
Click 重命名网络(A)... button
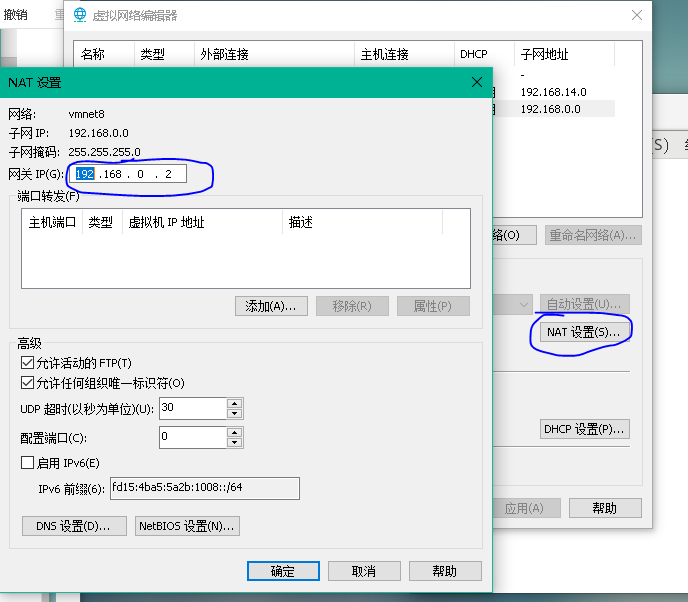(593, 235)
